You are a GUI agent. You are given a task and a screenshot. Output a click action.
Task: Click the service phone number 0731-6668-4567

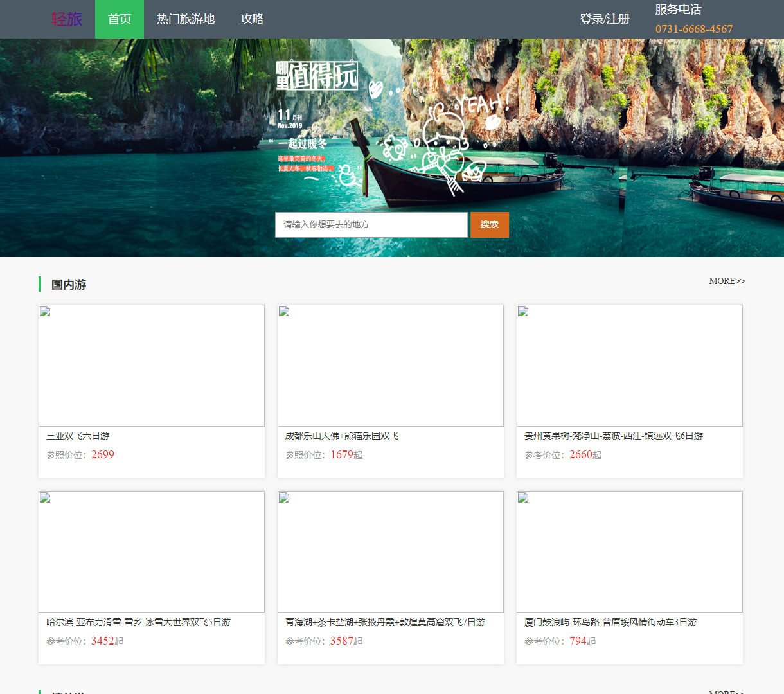tap(693, 28)
